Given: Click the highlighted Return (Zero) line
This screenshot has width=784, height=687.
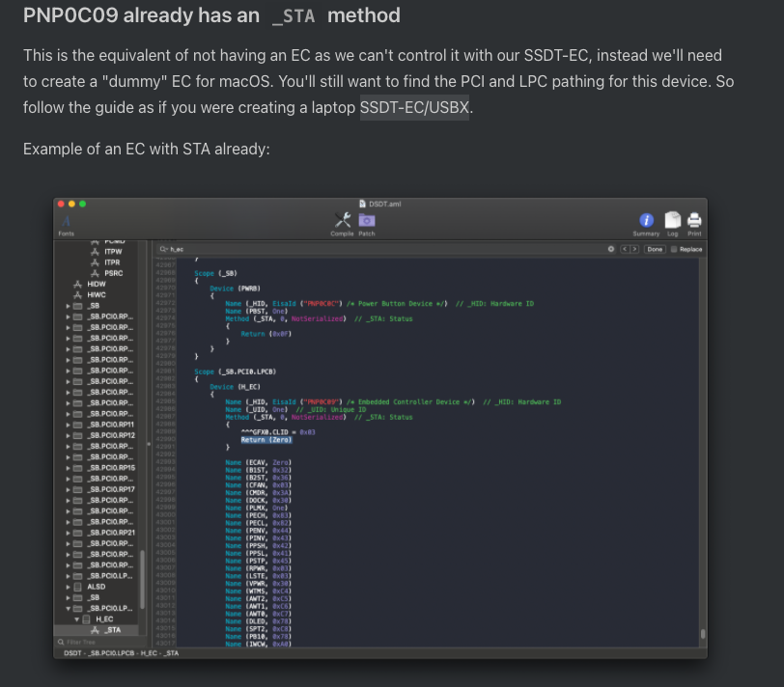Looking at the screenshot, I should [266, 440].
